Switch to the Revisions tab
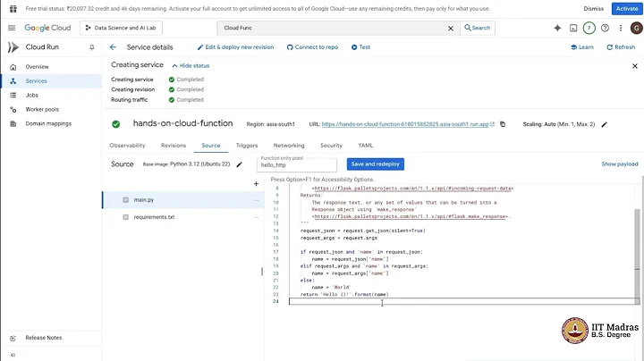The width and height of the screenshot is (644, 361). coord(174,146)
